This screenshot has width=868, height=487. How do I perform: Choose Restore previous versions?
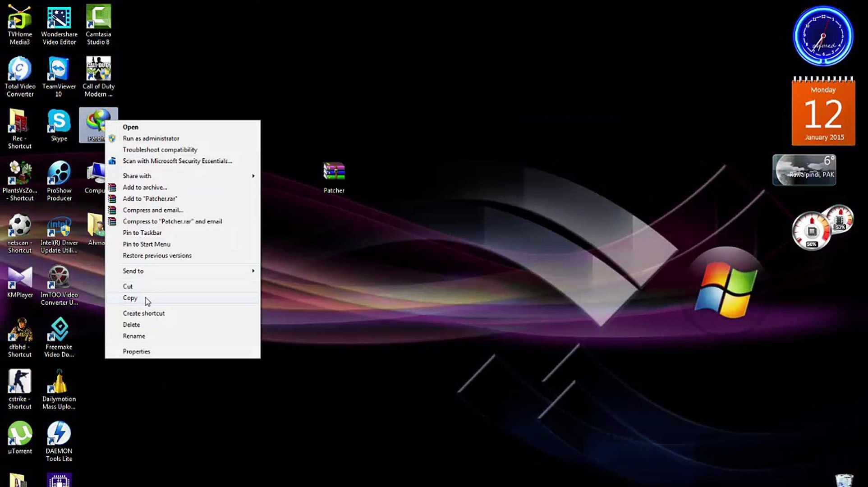(x=183, y=256)
